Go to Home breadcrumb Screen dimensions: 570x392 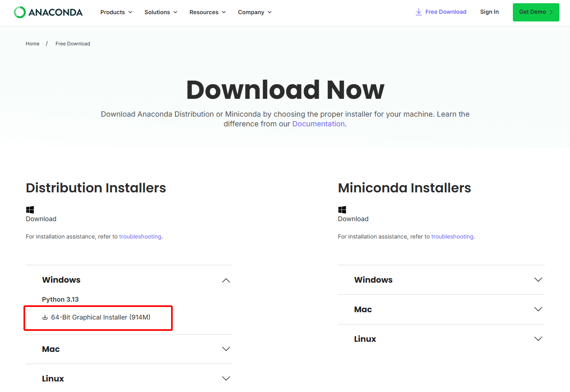(x=32, y=44)
